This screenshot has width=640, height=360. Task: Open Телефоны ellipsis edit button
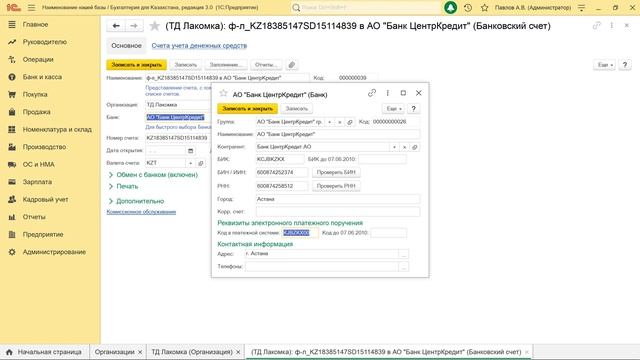pyautogui.click(x=403, y=267)
